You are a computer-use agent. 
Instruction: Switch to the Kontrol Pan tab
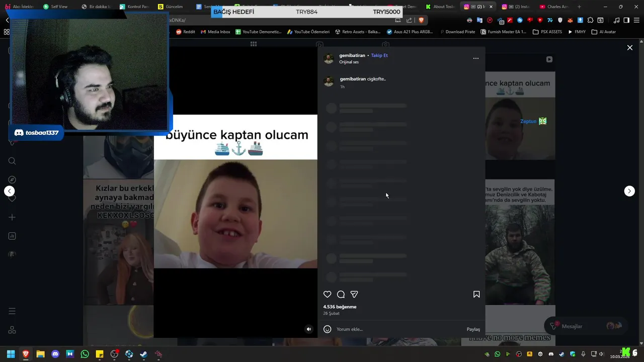point(134,7)
